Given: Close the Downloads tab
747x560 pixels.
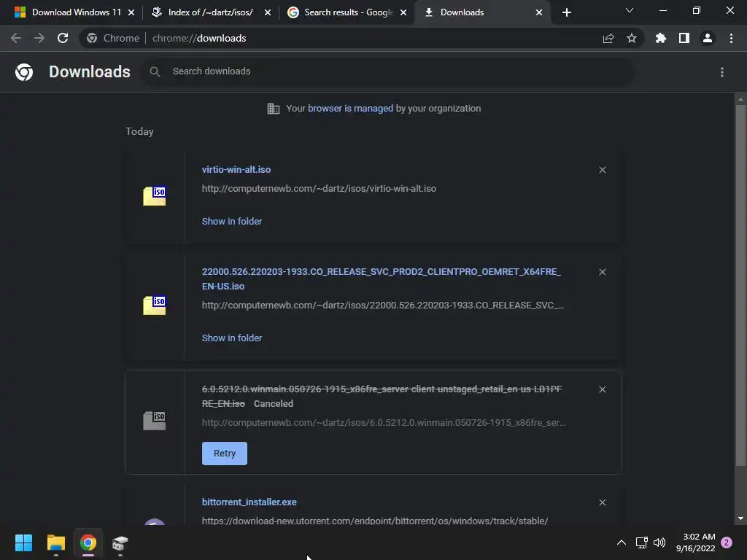Looking at the screenshot, I should point(539,12).
